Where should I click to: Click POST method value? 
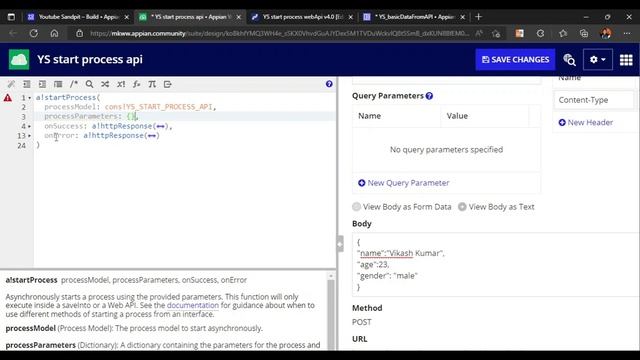point(362,322)
